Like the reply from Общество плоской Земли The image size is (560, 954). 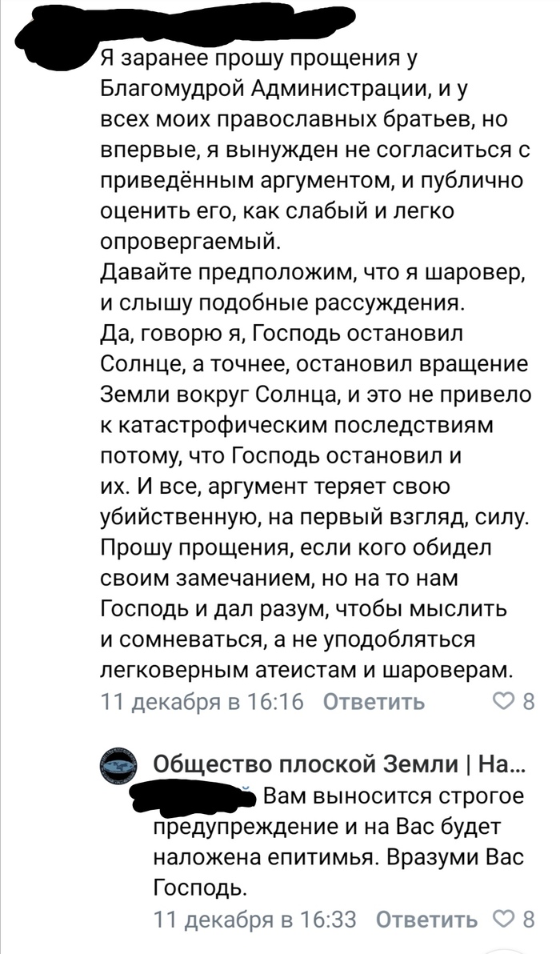point(503,919)
